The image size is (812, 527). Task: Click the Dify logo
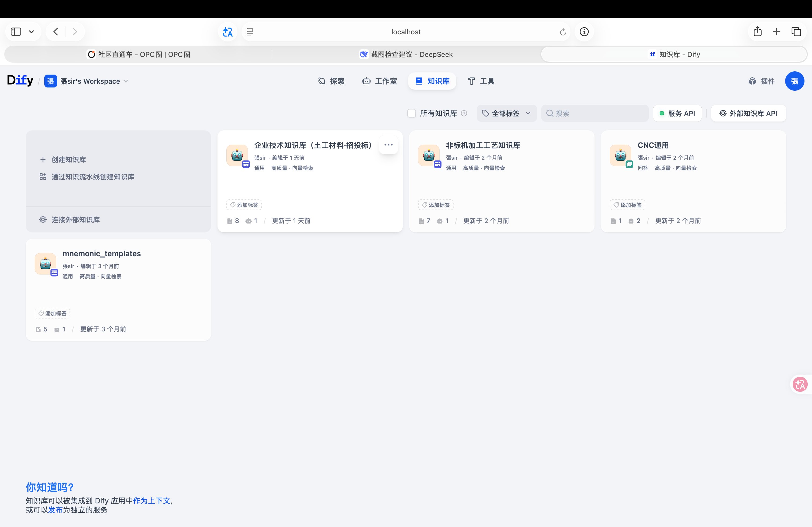pyautogui.click(x=20, y=80)
